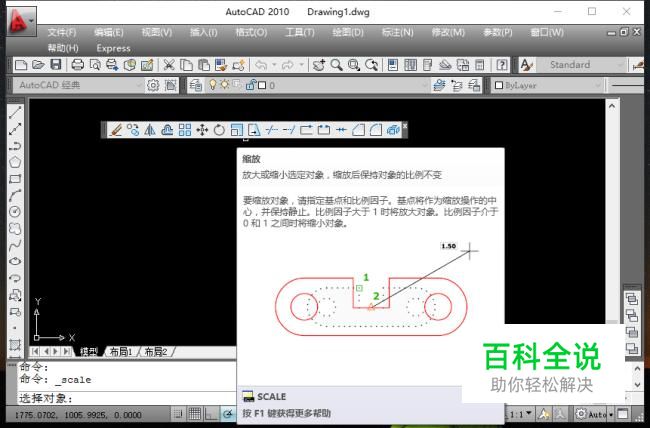This screenshot has width=650, height=428.
Task: Select the Extend tool in Modify toolbar
Action: 289,130
